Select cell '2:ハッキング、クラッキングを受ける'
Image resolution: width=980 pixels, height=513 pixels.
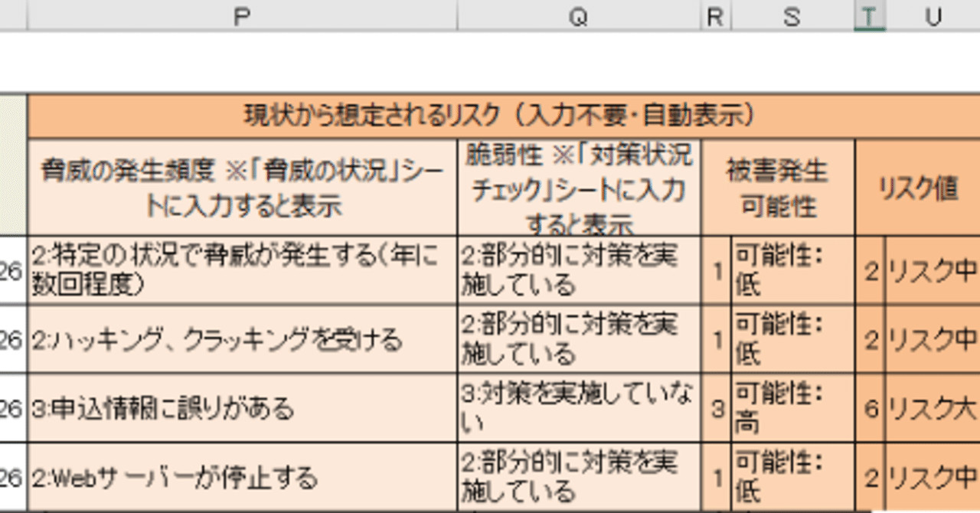(243, 339)
